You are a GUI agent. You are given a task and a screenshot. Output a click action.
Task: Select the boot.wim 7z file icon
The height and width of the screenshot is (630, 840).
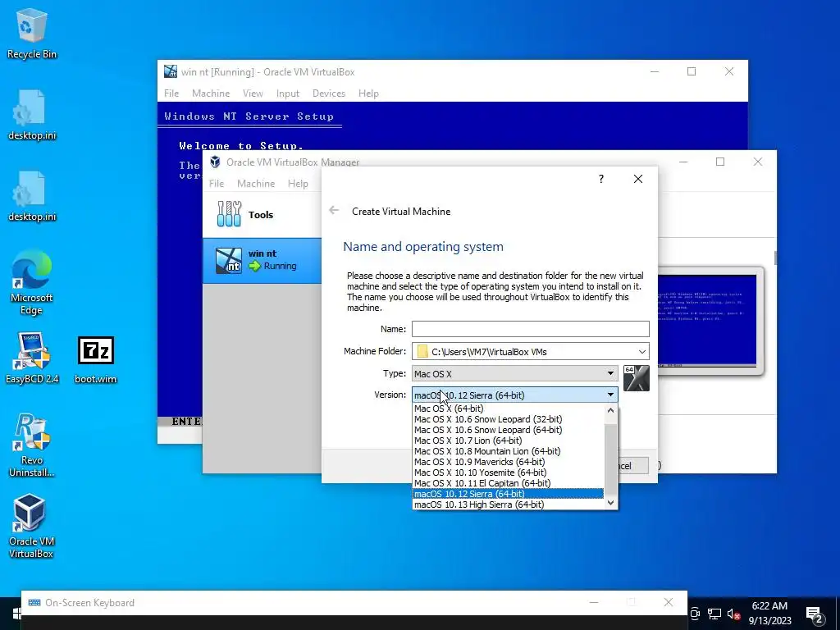(95, 359)
